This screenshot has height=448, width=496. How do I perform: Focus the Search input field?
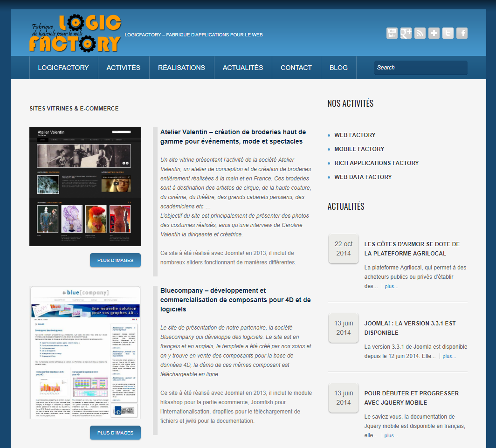[x=420, y=68]
